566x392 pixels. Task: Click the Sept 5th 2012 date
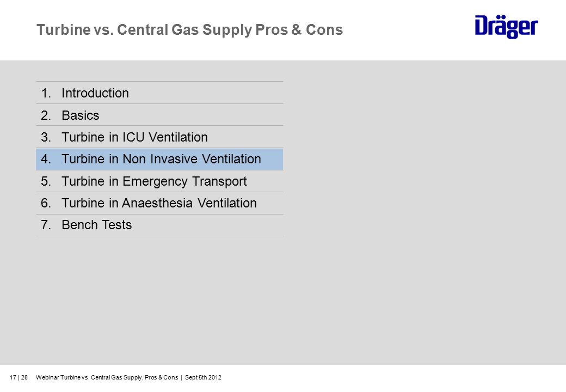[x=203, y=377]
